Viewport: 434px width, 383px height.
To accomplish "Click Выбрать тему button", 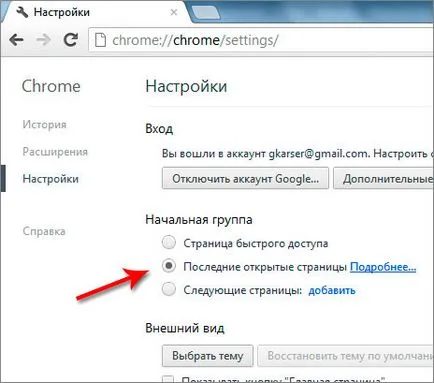I will pyautogui.click(x=208, y=356).
